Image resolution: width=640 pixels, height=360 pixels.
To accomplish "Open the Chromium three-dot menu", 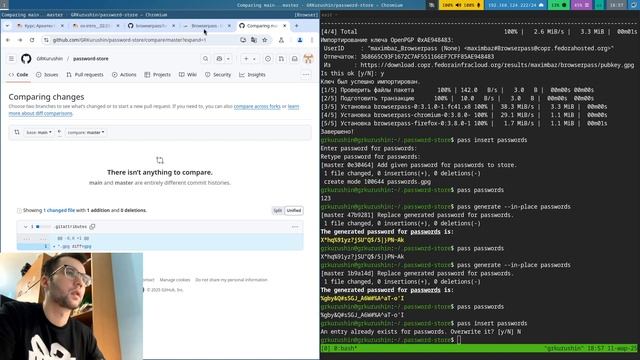I will [x=312, y=40].
